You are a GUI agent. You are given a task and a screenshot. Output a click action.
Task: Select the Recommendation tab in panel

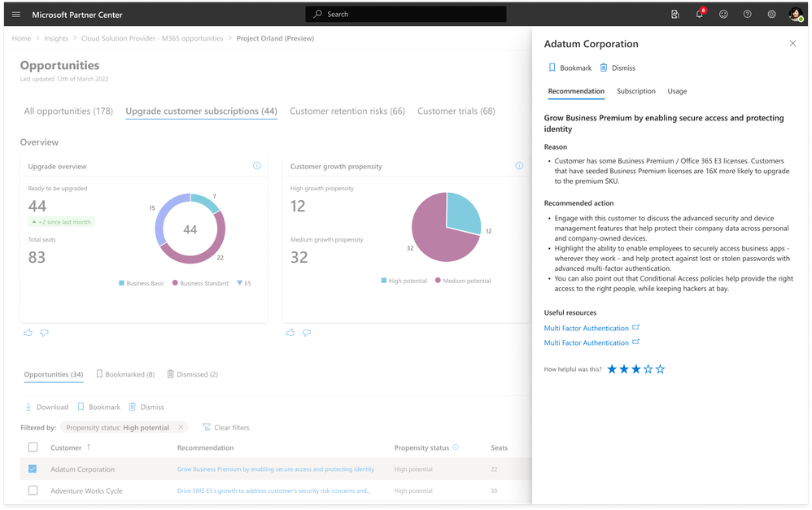pos(576,91)
